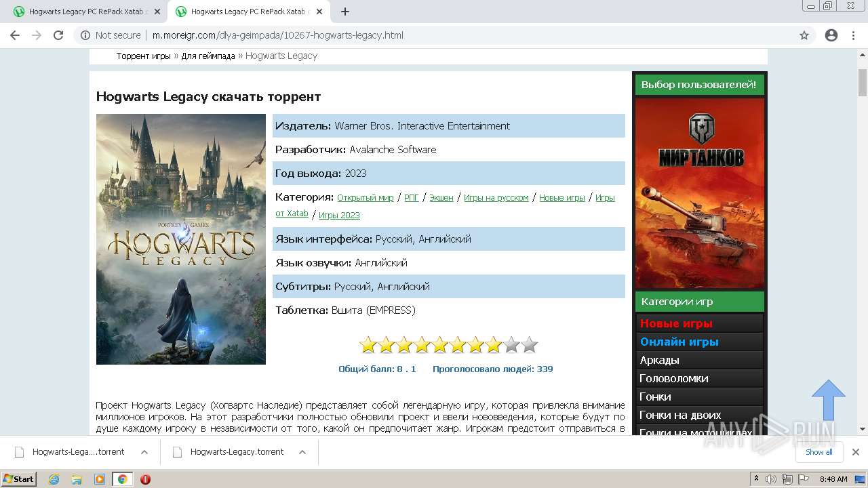Close the first Hogwarts Legacy tab

point(157,12)
